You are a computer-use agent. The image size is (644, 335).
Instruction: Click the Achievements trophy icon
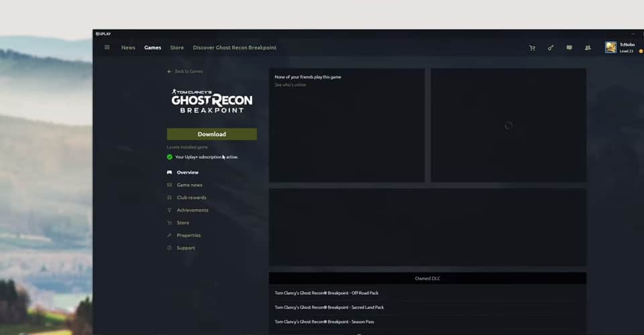[169, 210]
